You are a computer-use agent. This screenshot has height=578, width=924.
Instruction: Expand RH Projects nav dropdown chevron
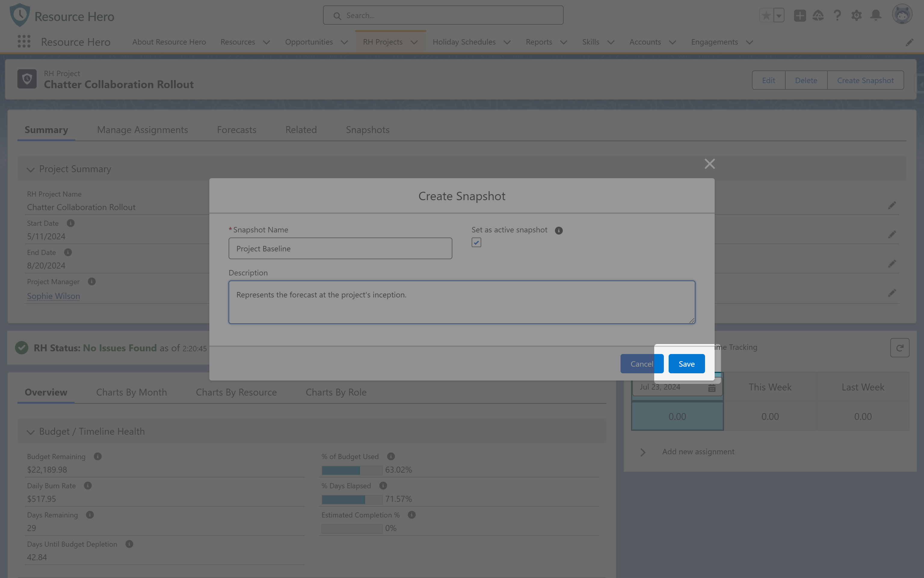(x=414, y=42)
